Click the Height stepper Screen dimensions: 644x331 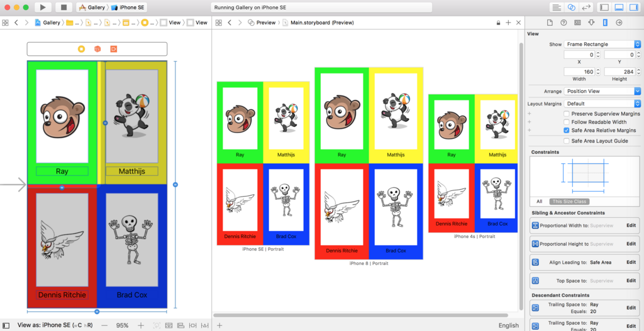click(x=638, y=72)
